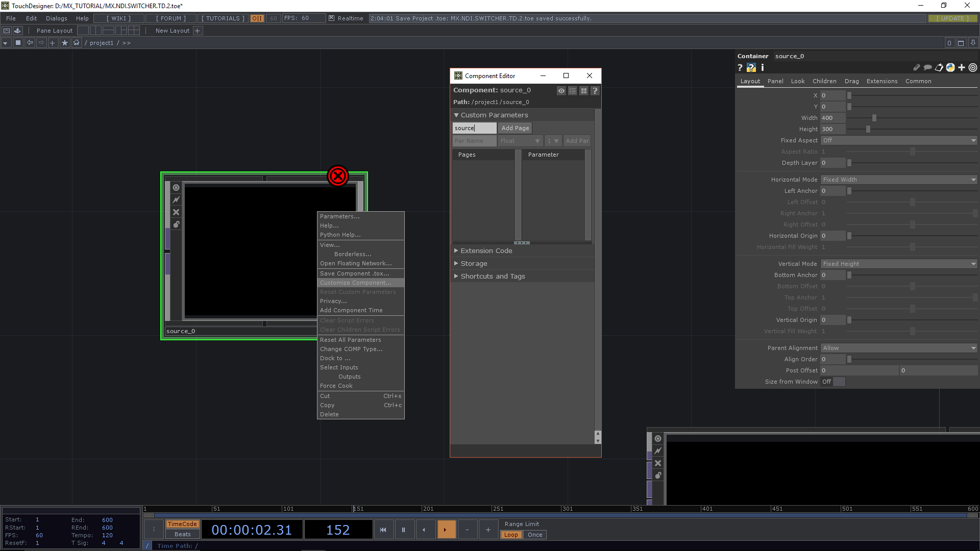The height and width of the screenshot is (551, 980).
Task: Open File menu
Action: click(x=11, y=18)
